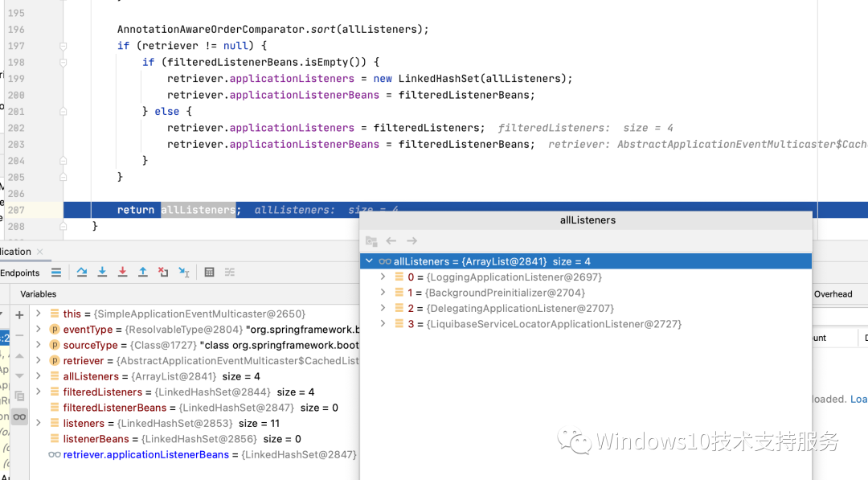Click the Trace Current Stream Chain icon
This screenshot has width=868, height=480.
230,272
